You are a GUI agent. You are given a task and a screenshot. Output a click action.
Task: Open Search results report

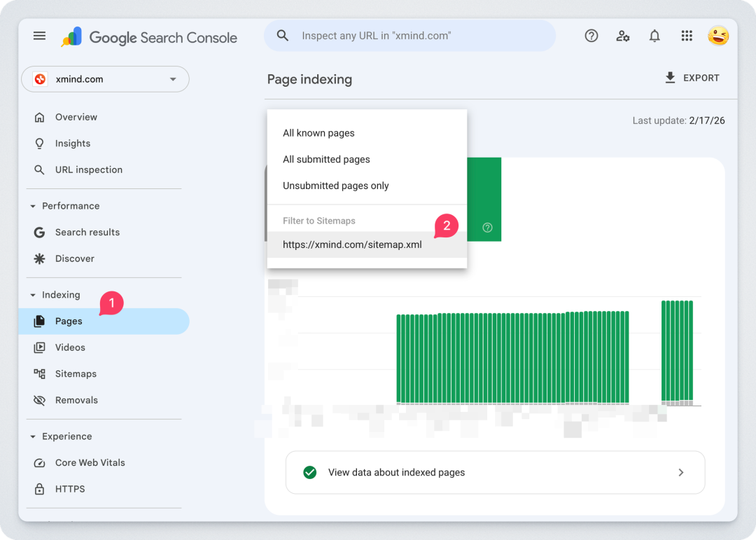(x=104, y=233)
